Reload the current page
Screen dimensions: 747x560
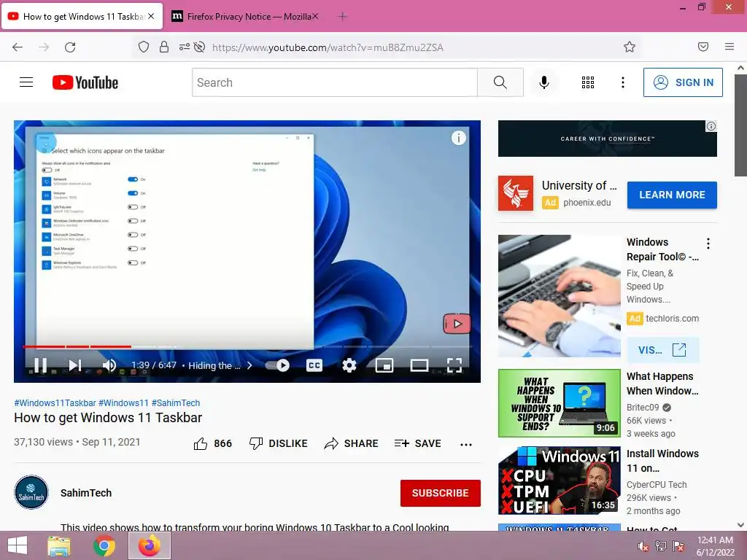[x=70, y=47]
